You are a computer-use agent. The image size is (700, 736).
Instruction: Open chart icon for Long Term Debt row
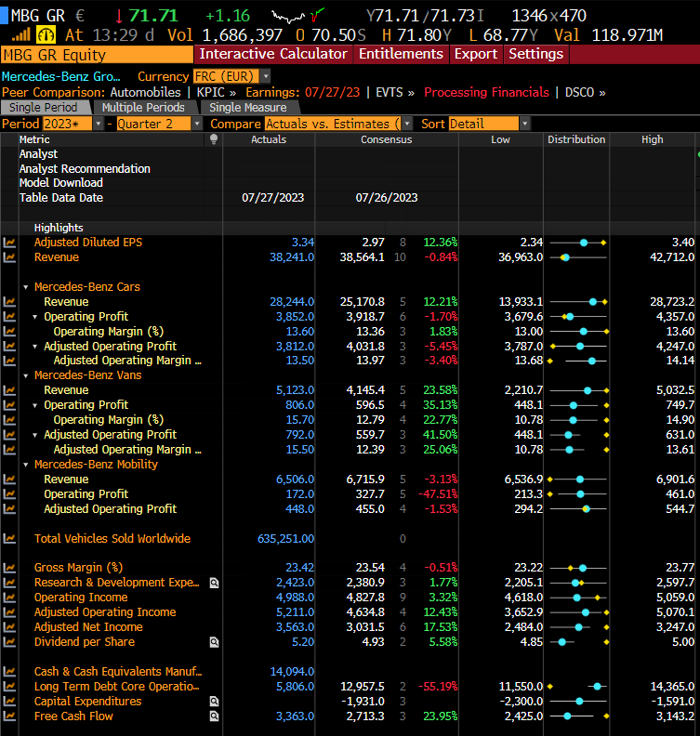[9, 687]
